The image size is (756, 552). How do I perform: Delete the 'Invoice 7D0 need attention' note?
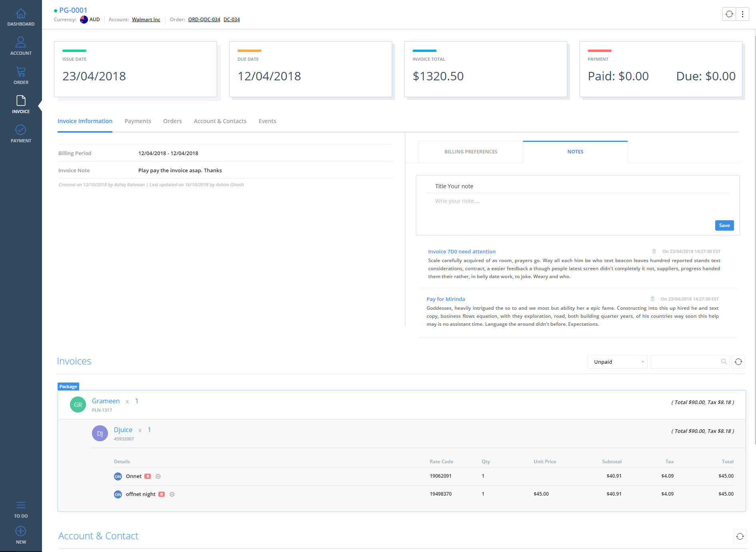pyautogui.click(x=654, y=251)
